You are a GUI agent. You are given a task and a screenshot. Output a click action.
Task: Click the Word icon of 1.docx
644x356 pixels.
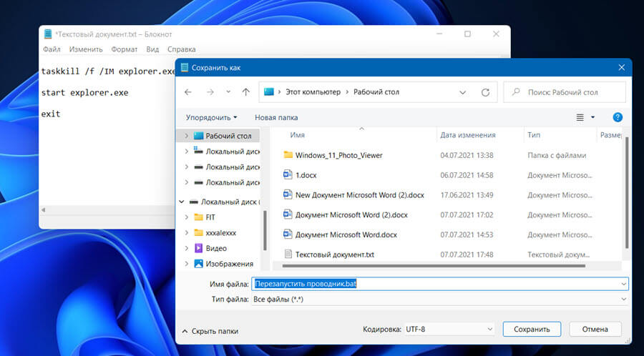(x=288, y=174)
